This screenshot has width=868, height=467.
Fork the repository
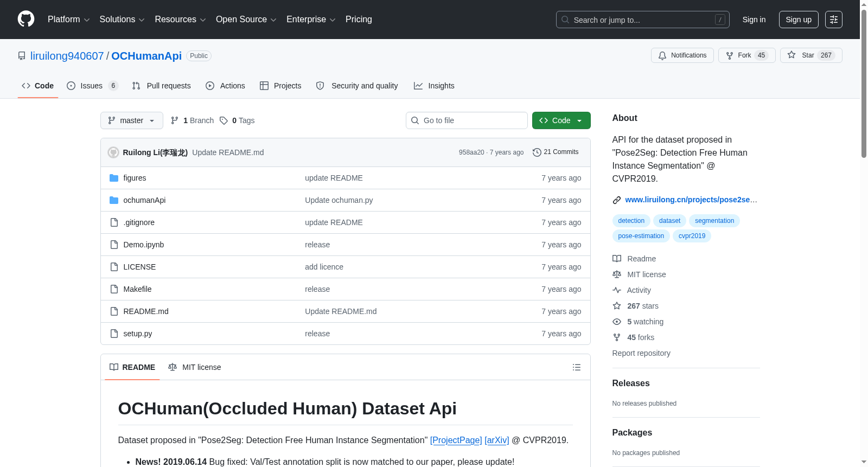746,55
